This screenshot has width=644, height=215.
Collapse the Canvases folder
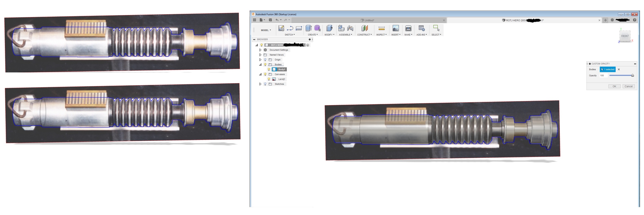(260, 74)
